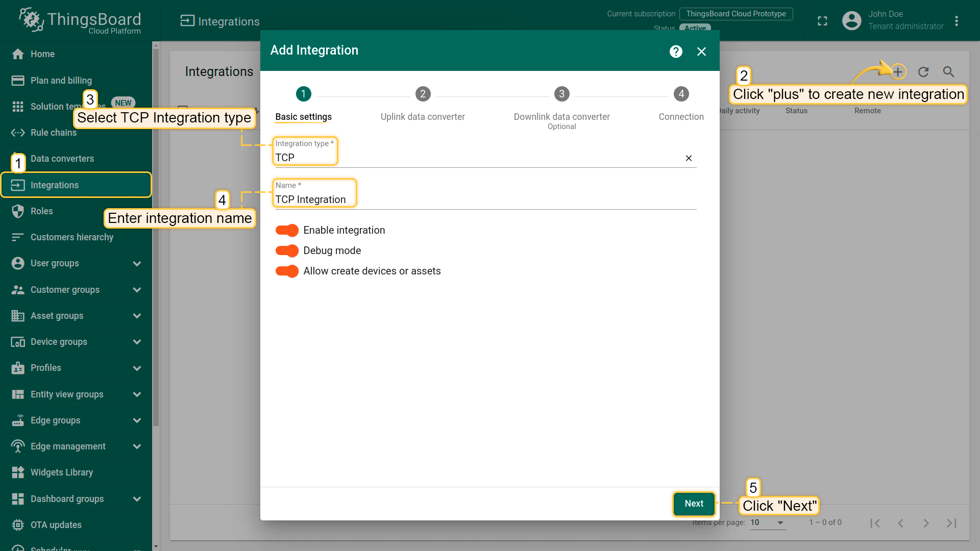Open Customers hierarchy icon
Screen dimensions: 980x551
coord(18,237)
